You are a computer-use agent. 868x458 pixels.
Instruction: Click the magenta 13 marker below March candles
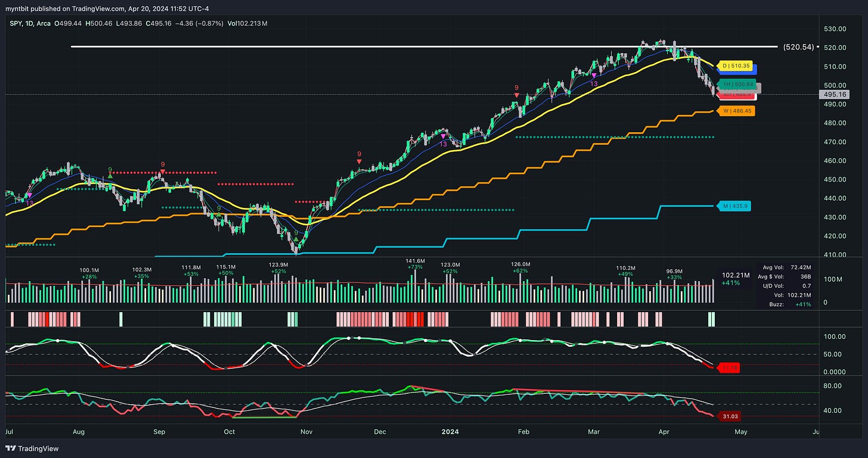(x=594, y=80)
